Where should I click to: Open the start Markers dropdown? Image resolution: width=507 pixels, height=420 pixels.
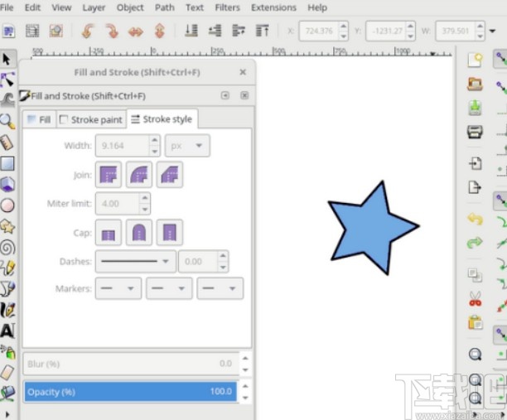(x=118, y=288)
